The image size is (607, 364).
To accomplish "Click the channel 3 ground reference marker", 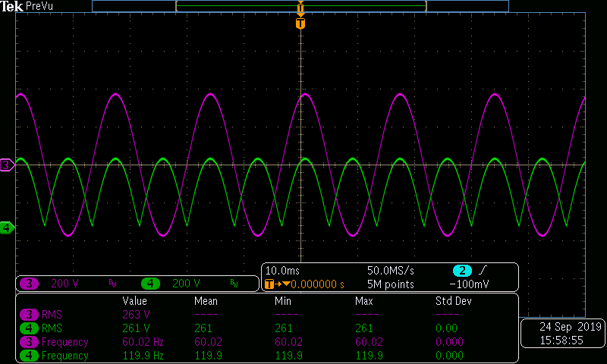I will click(7, 165).
